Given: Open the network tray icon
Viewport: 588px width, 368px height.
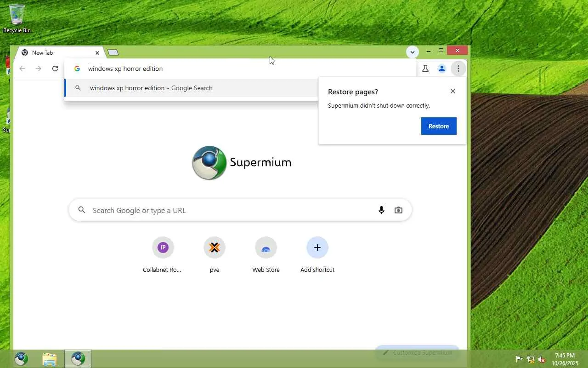Looking at the screenshot, I should [531, 359].
